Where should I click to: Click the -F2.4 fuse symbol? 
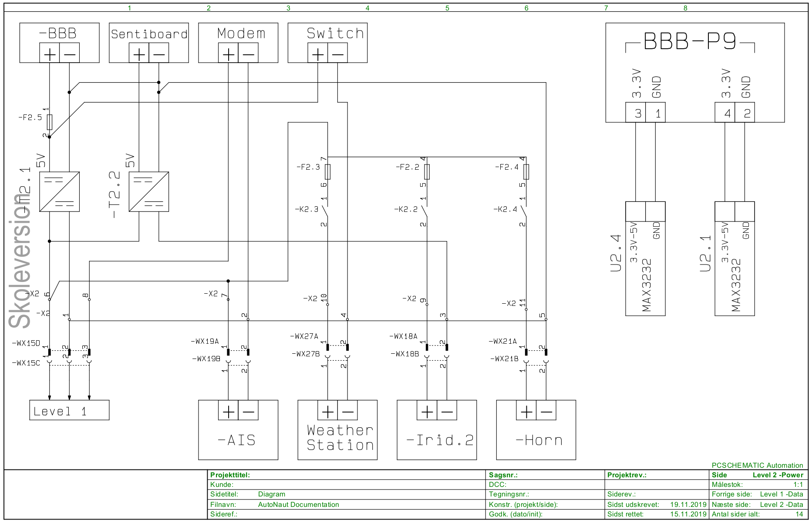click(526, 172)
